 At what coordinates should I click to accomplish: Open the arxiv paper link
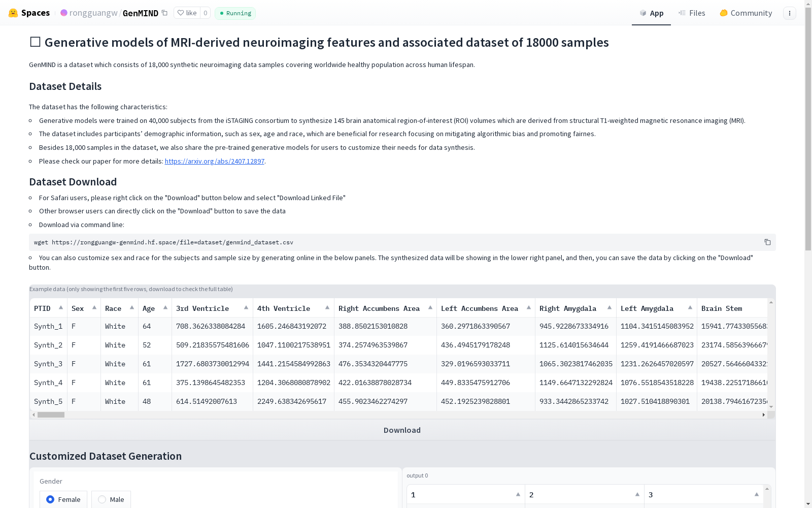click(214, 161)
